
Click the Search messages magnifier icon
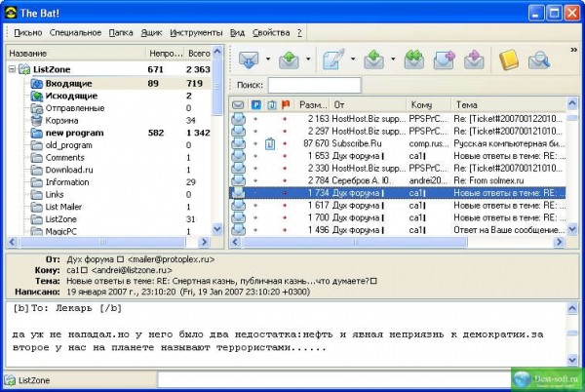coord(539,59)
